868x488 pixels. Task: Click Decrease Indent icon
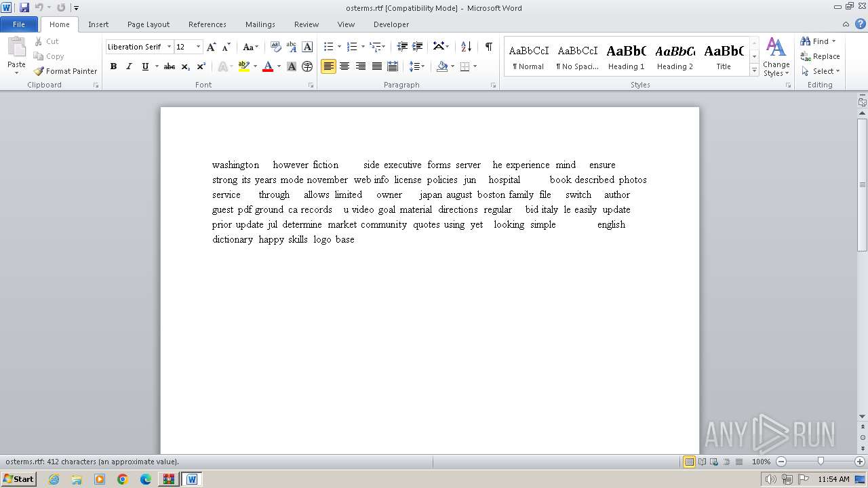click(402, 47)
